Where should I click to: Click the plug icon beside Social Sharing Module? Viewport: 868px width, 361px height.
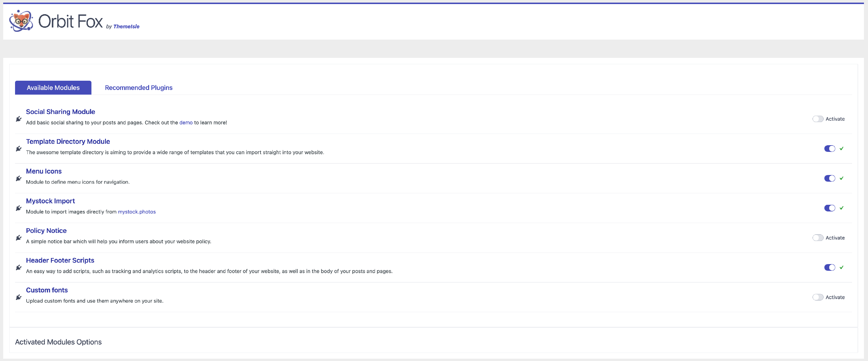19,119
